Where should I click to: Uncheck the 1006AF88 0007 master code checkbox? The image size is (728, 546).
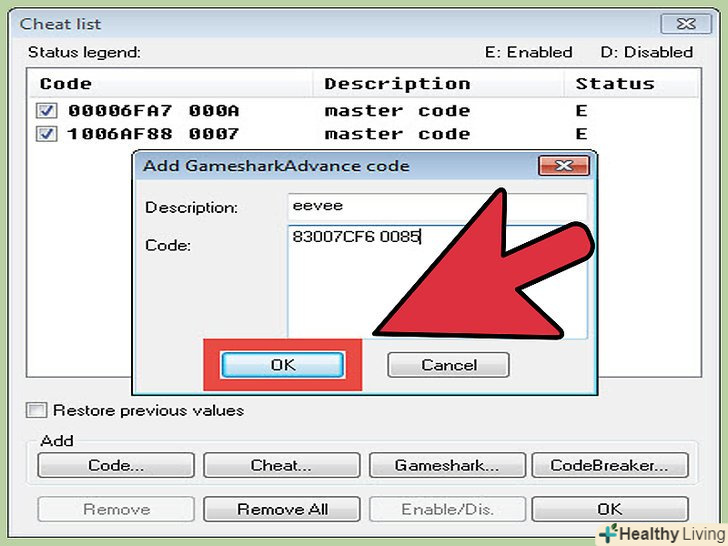click(x=46, y=134)
